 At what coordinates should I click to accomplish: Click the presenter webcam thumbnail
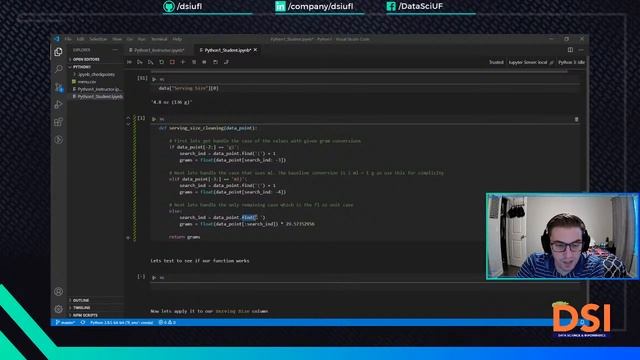562,236
